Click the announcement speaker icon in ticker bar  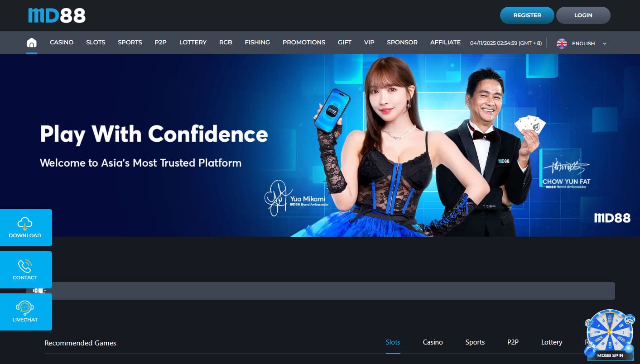point(38,291)
